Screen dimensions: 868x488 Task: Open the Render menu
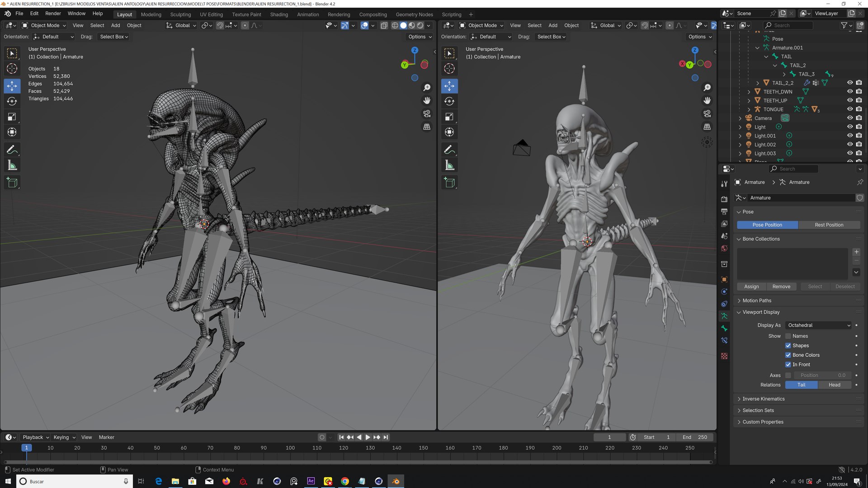pos(53,14)
